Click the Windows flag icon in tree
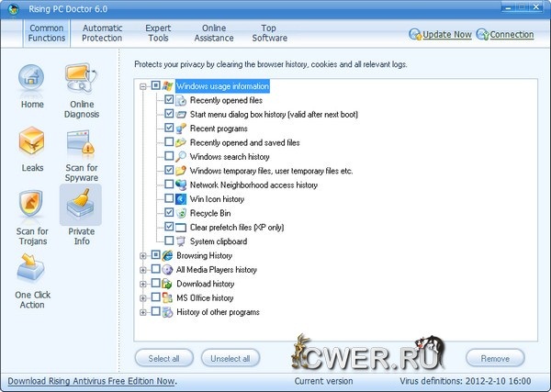This screenshot has width=551, height=392. (x=168, y=86)
